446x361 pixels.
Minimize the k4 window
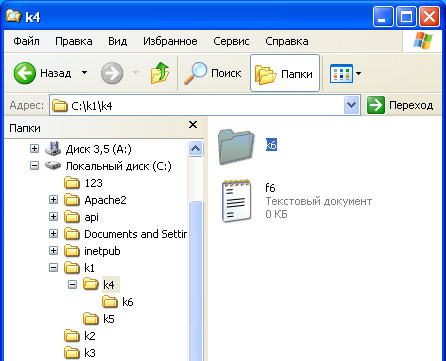[383, 16]
